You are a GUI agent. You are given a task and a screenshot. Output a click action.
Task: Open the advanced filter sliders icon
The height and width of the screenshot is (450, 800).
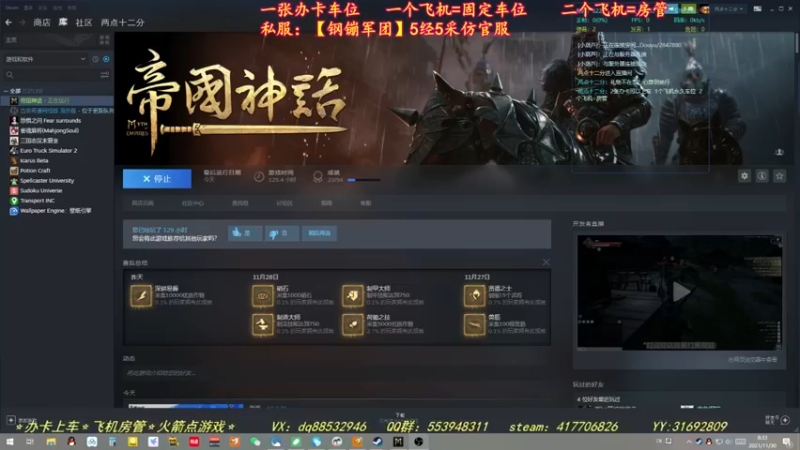pos(105,75)
